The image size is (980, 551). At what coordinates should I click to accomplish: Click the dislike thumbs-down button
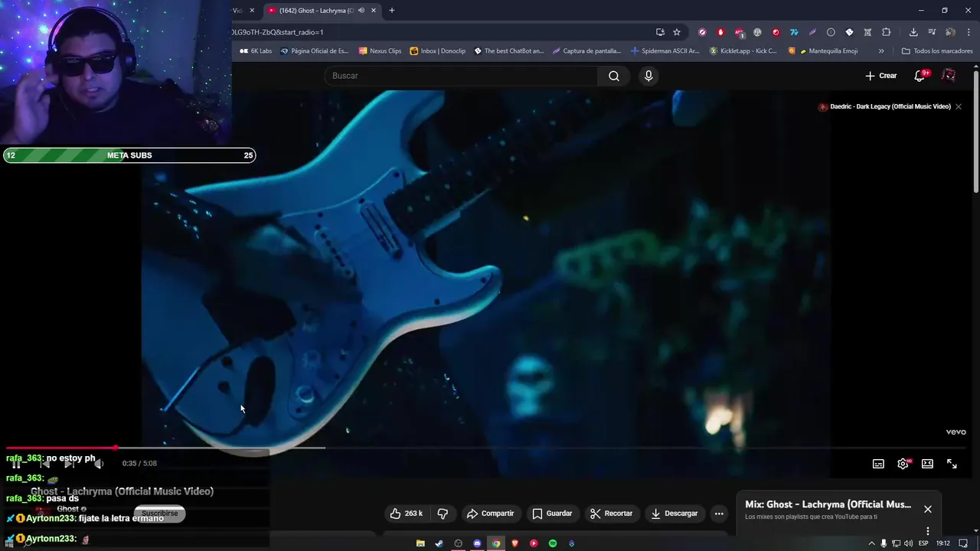(x=443, y=514)
